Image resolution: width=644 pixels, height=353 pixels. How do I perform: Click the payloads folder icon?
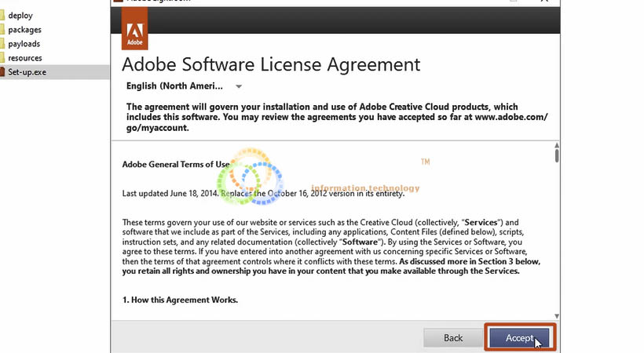pos(2,44)
